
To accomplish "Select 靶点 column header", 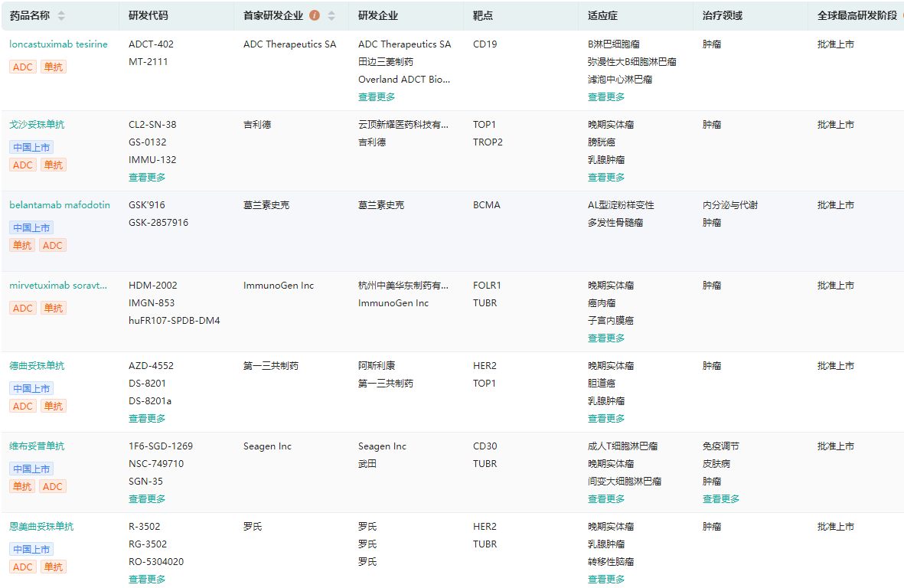I will coord(482,15).
